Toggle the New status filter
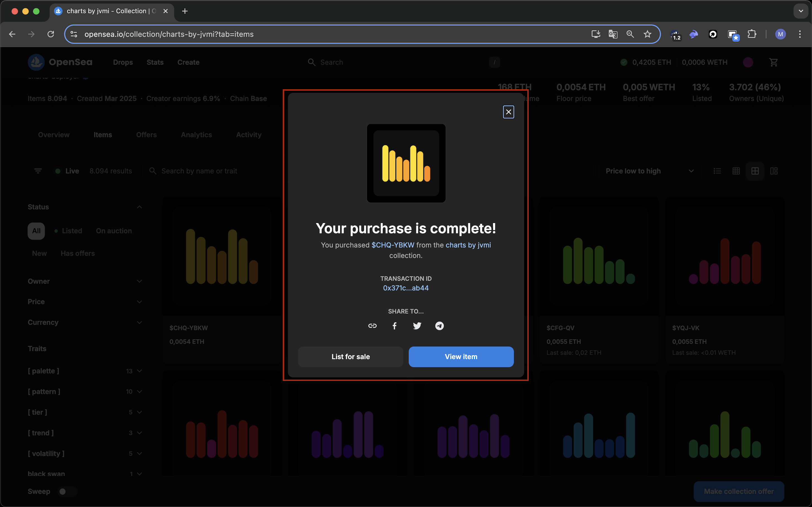Viewport: 812px width, 507px height. point(39,253)
